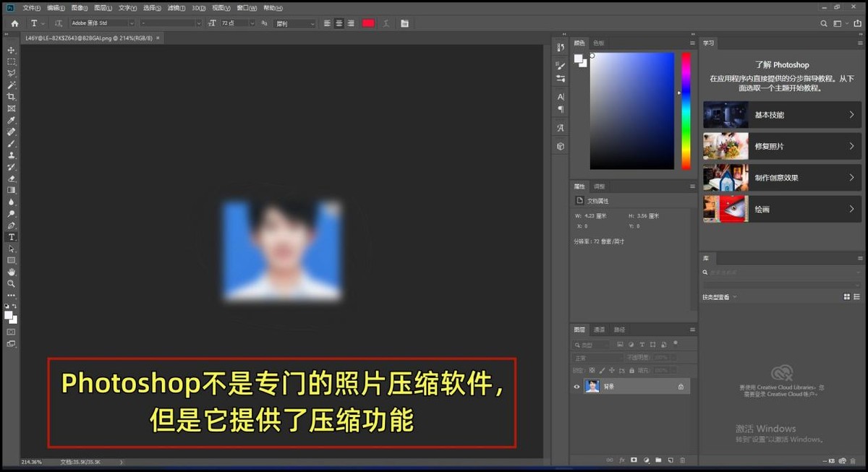Select the Hand tool
The height and width of the screenshot is (472, 868).
(11, 271)
